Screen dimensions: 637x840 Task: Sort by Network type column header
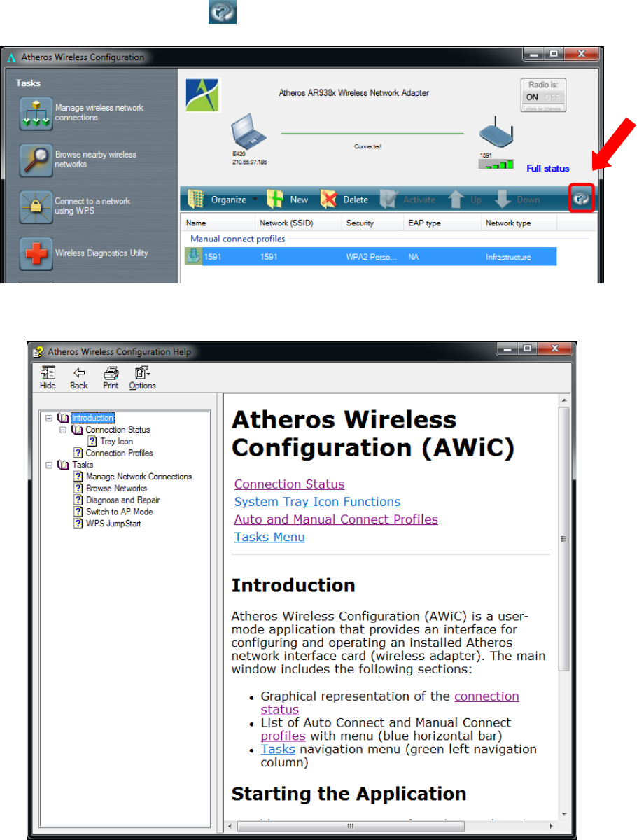point(518,223)
